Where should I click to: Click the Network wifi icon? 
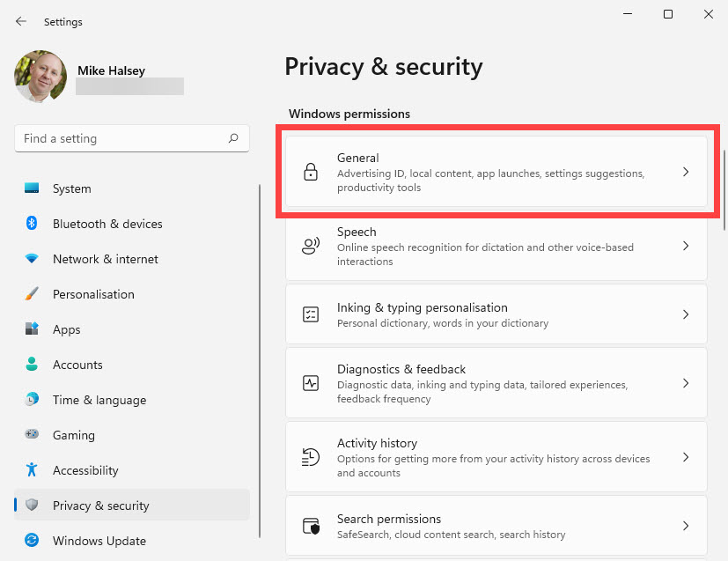(x=32, y=259)
